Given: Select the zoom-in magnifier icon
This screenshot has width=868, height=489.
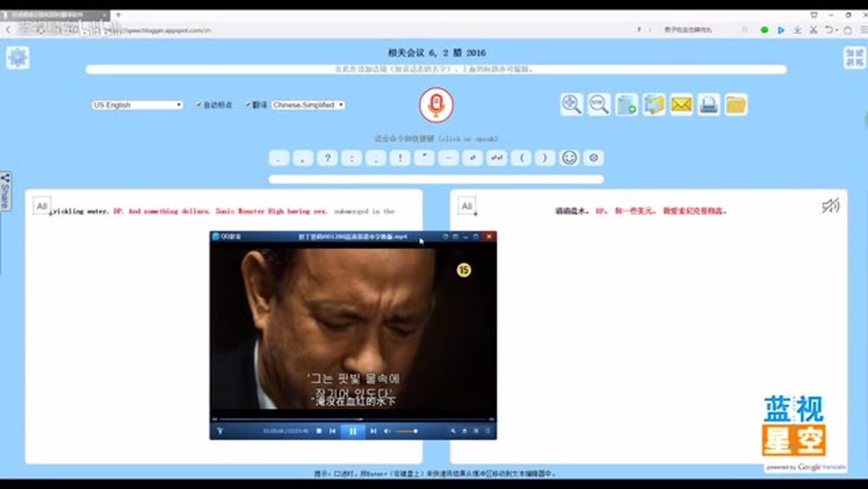Looking at the screenshot, I should click(x=571, y=105).
